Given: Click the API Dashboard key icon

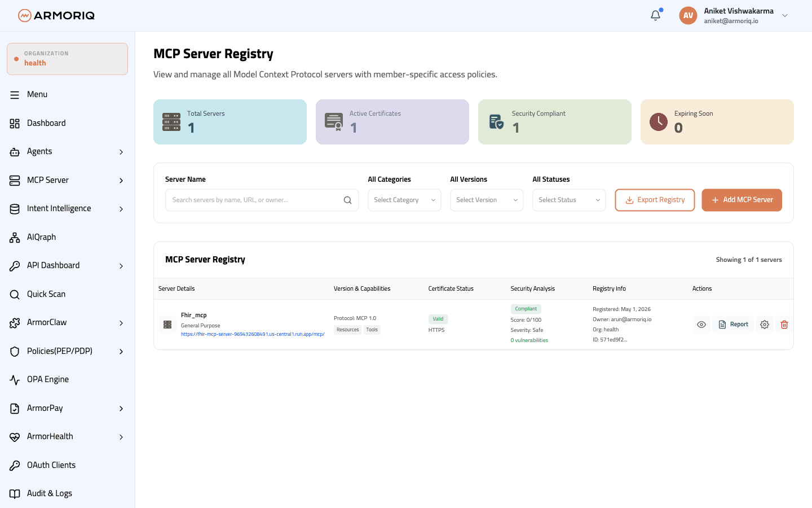Looking at the screenshot, I should pos(15,266).
